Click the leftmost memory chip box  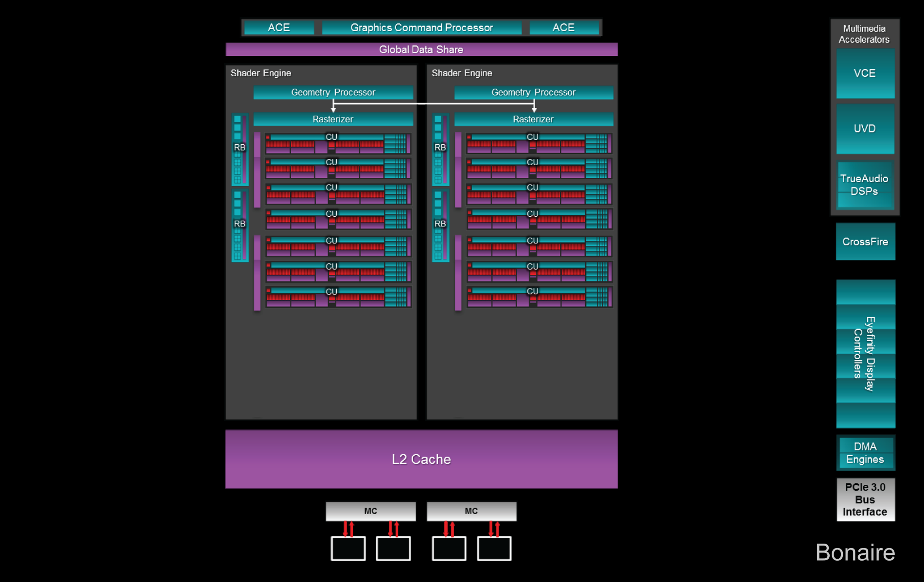pyautogui.click(x=348, y=548)
